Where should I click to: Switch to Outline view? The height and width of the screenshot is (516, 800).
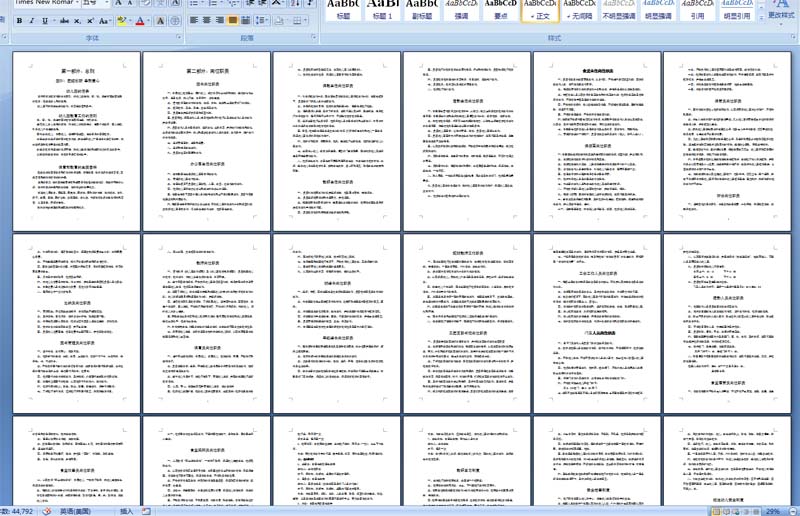(x=745, y=511)
